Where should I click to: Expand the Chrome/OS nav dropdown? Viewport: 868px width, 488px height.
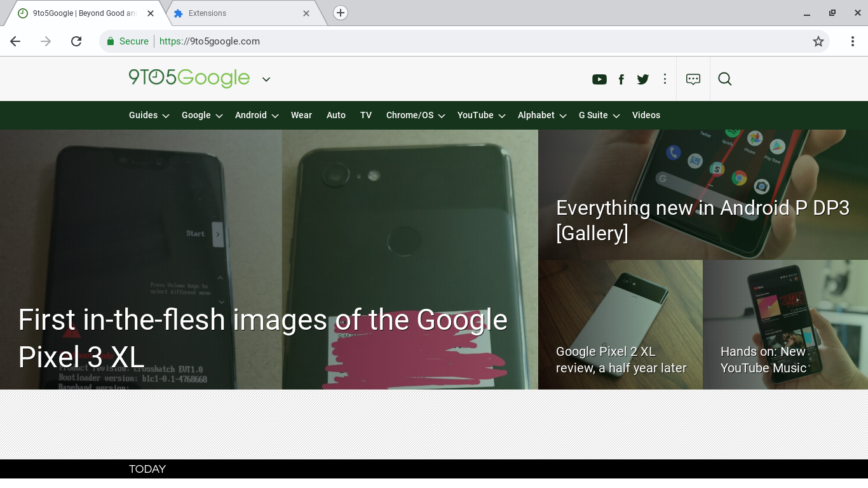pos(415,115)
